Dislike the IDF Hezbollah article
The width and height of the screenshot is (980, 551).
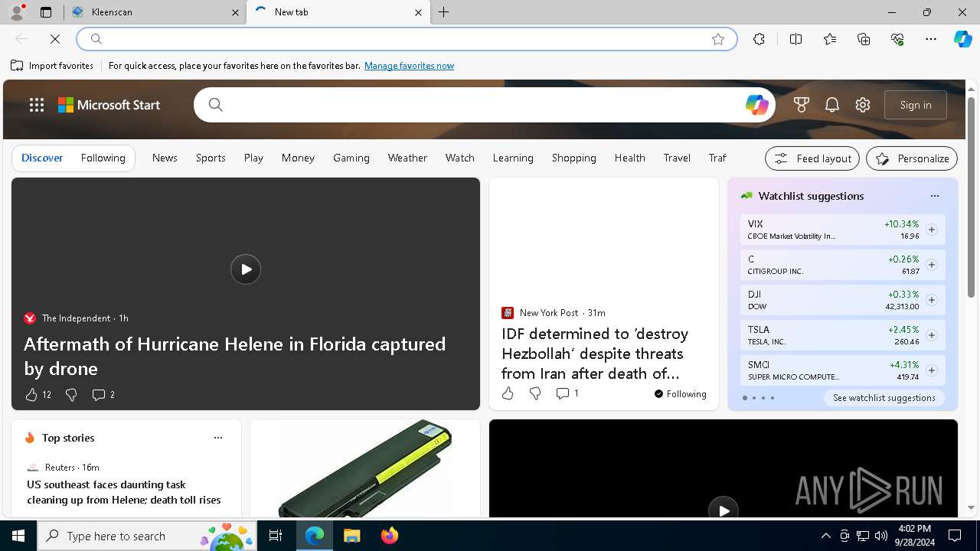(x=535, y=393)
